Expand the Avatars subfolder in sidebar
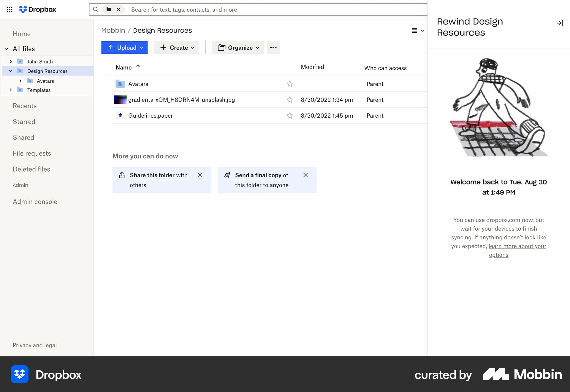The width and height of the screenshot is (570, 392). click(x=20, y=81)
